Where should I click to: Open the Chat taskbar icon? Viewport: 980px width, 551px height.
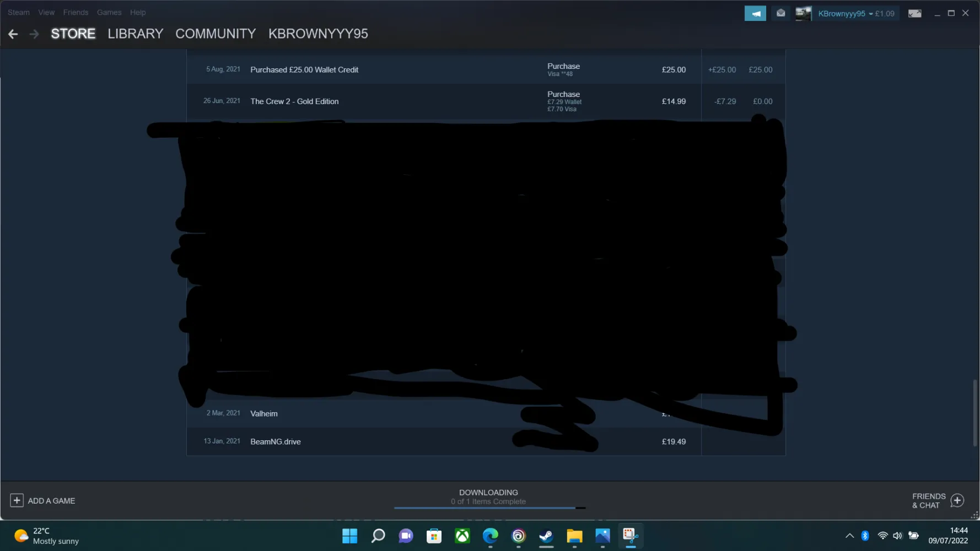click(406, 536)
